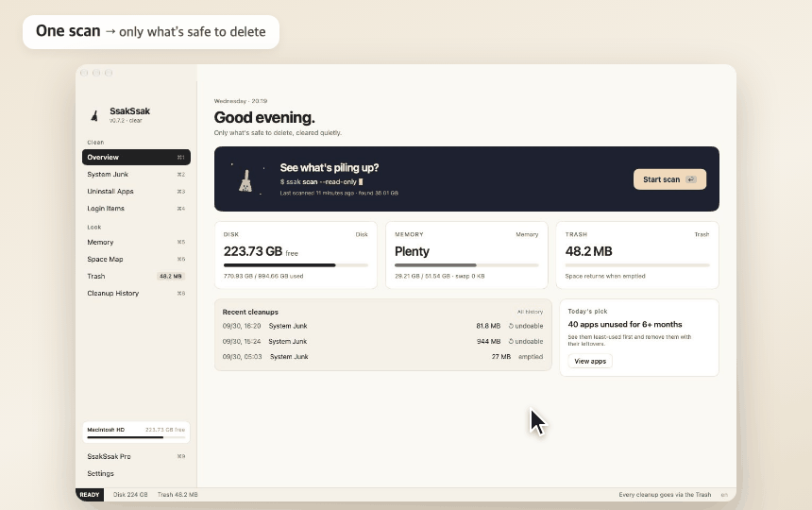Go to Space Map view

coord(136,260)
